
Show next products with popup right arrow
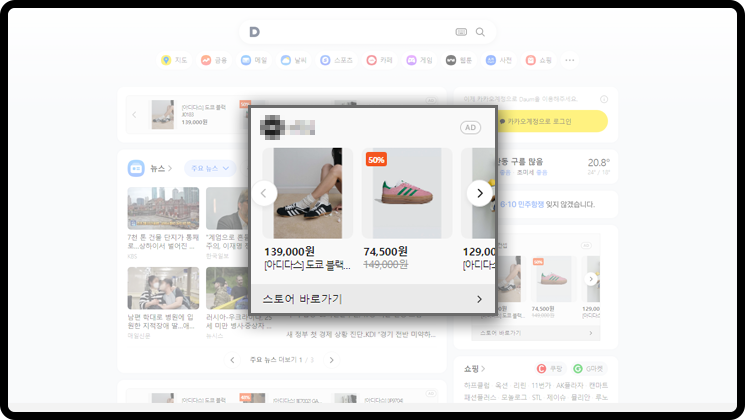[480, 193]
